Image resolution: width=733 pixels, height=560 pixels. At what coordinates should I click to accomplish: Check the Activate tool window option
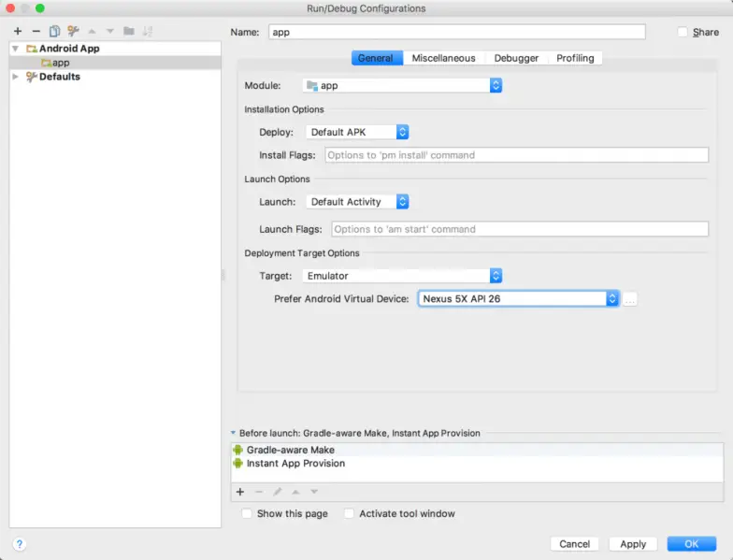[350, 513]
